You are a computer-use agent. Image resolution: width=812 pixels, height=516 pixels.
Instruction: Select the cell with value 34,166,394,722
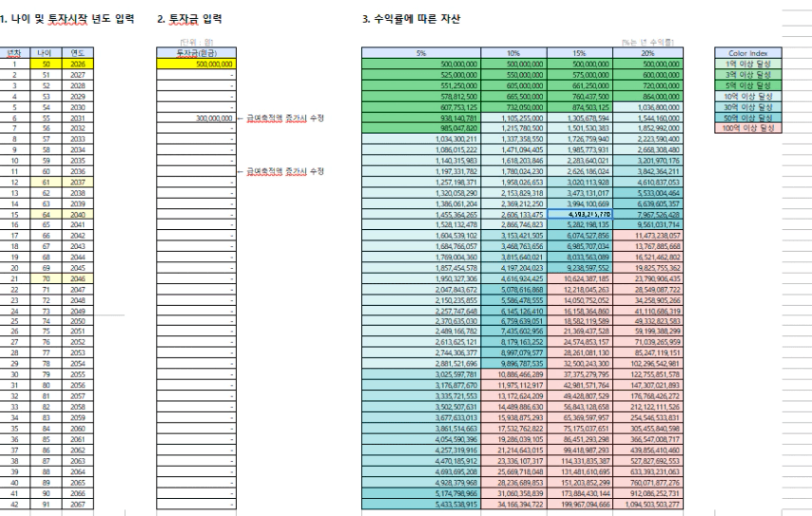(513, 504)
